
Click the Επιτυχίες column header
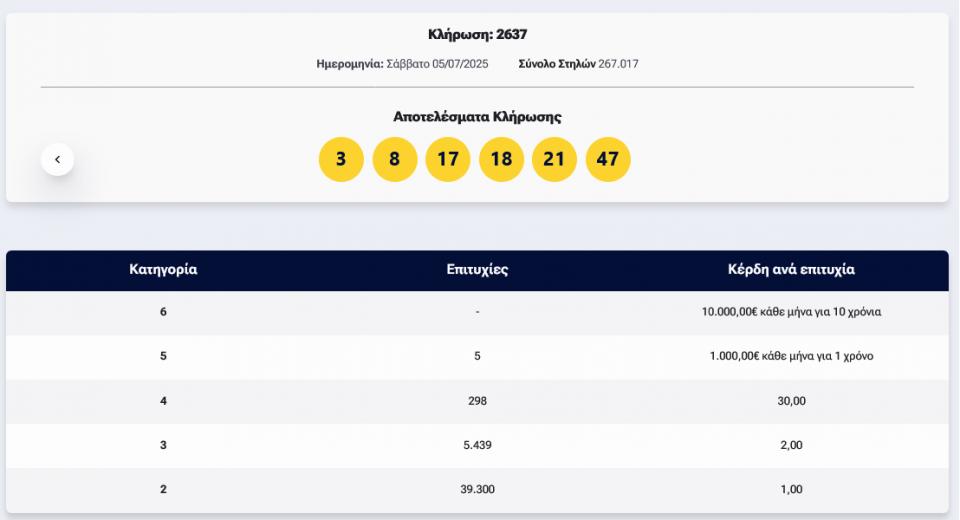pyautogui.click(x=478, y=270)
